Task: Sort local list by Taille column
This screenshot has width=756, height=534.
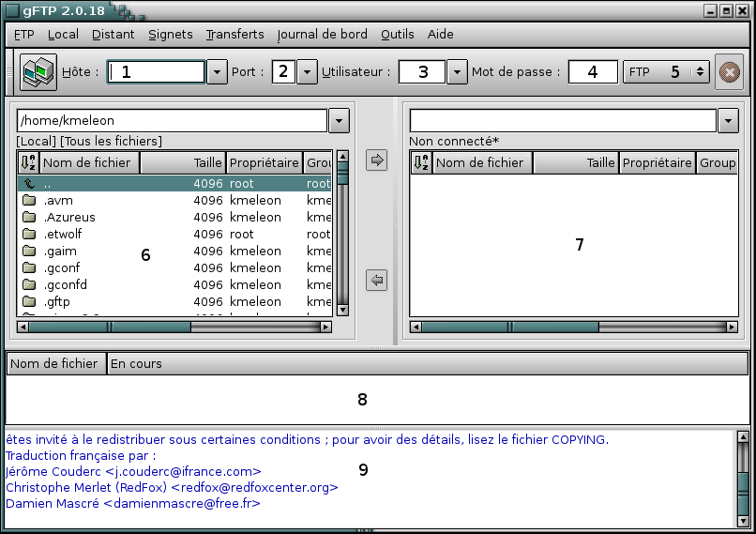Action: pos(183,162)
